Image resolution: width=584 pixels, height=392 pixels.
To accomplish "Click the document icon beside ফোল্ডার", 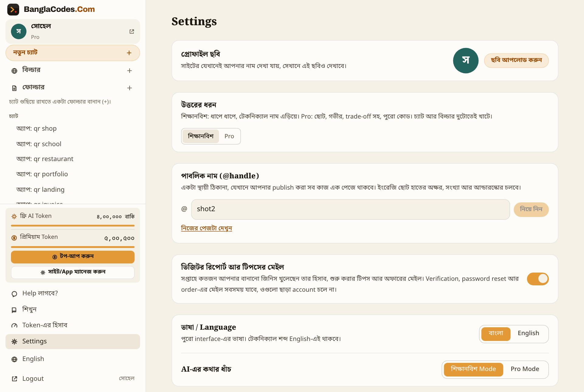I will click(14, 88).
